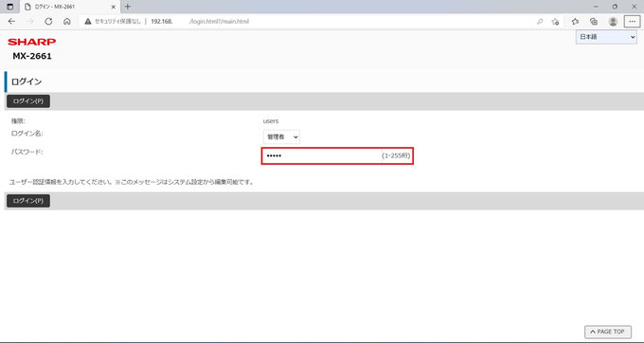Click the ログイン page heading

point(27,81)
